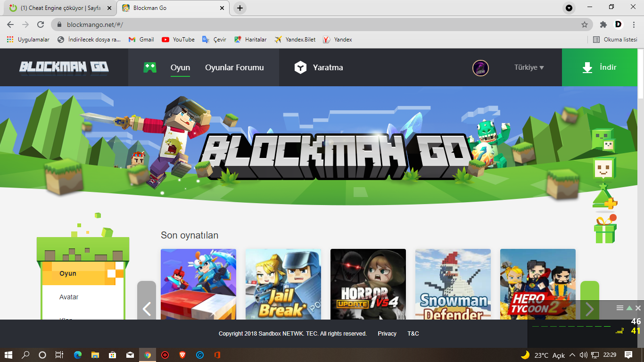
Task: Open the T&C link in the footer
Action: [413, 334]
